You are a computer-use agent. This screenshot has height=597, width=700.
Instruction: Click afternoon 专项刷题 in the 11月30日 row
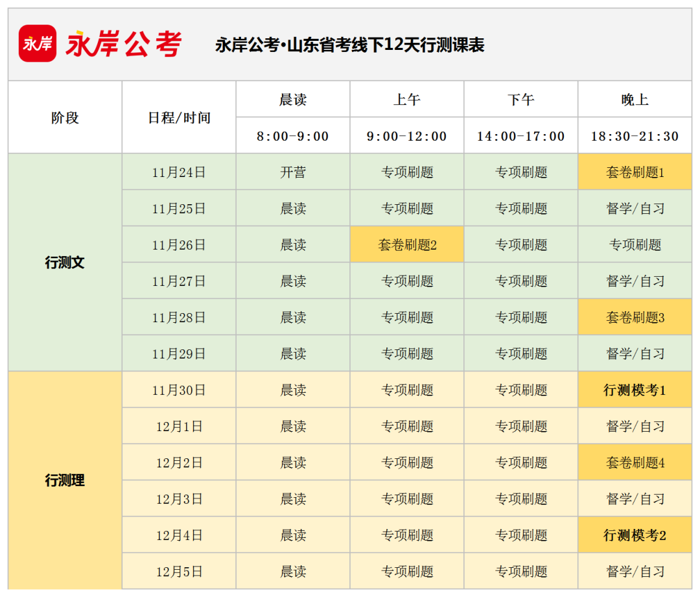521,390
